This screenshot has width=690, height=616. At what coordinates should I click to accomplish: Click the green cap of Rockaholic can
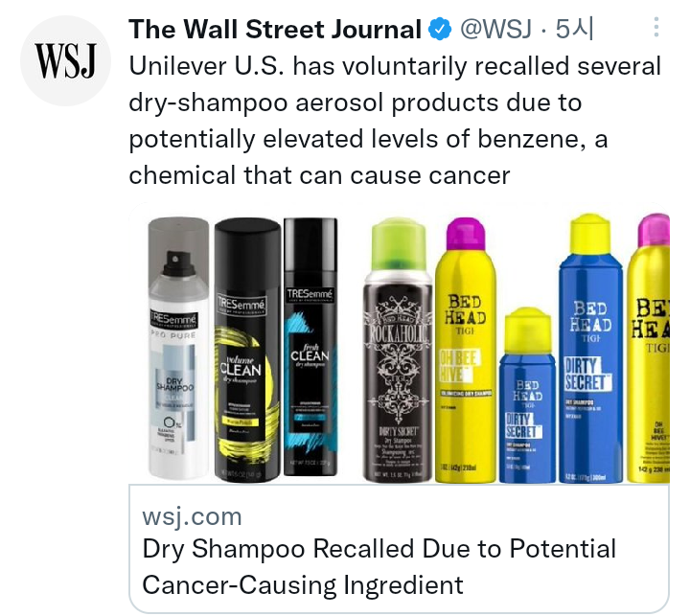(x=399, y=245)
